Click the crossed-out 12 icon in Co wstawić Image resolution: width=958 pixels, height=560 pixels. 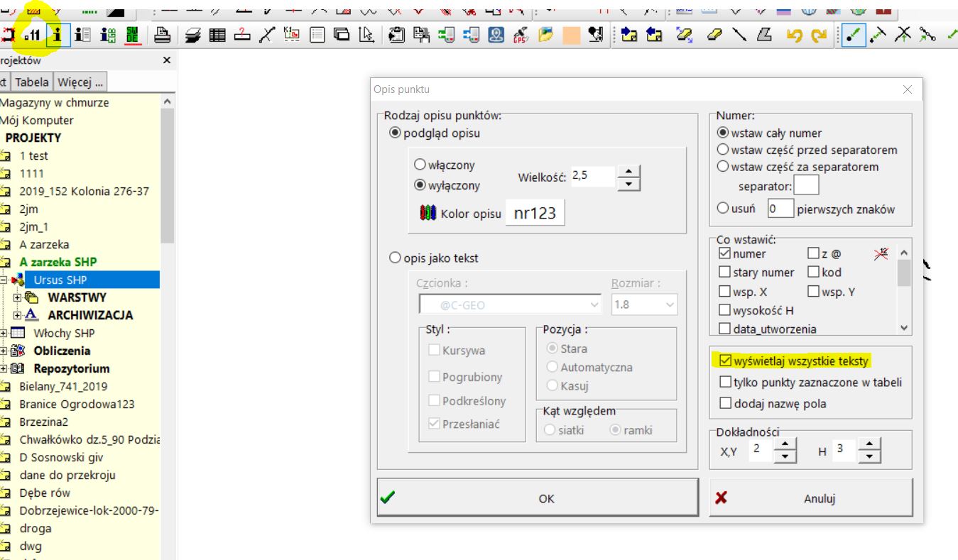(x=881, y=253)
